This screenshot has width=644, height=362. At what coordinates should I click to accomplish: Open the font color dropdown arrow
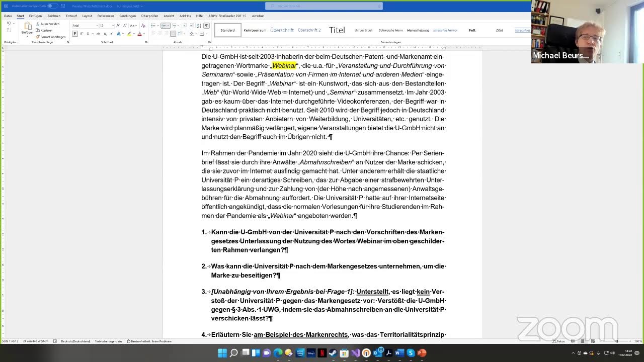(144, 34)
